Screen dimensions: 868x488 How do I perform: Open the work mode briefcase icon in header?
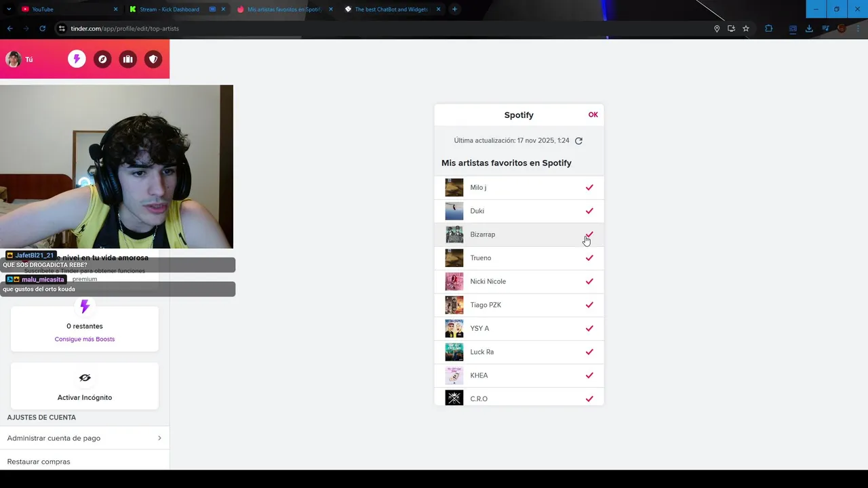[127, 60]
